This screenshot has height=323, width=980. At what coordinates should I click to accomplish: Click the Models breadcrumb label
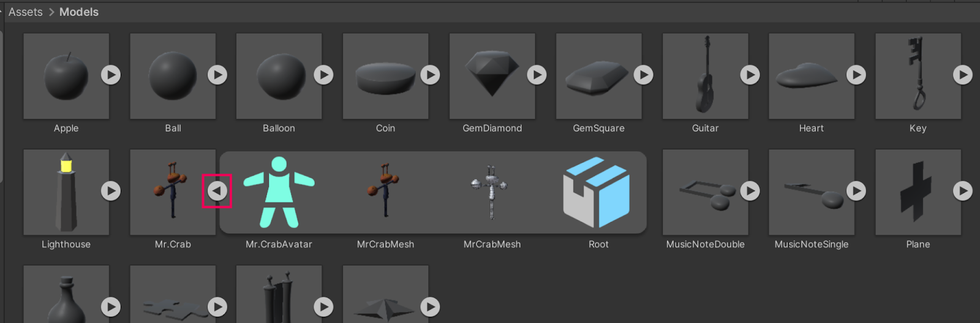pyautogui.click(x=78, y=12)
